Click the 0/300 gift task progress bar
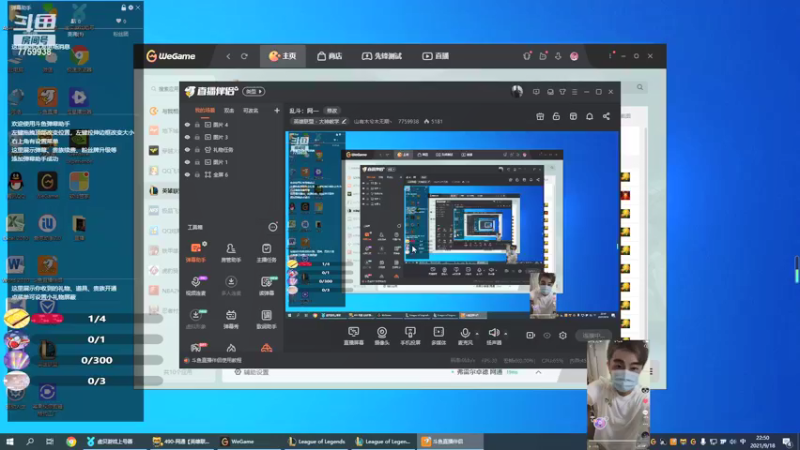 point(96,360)
